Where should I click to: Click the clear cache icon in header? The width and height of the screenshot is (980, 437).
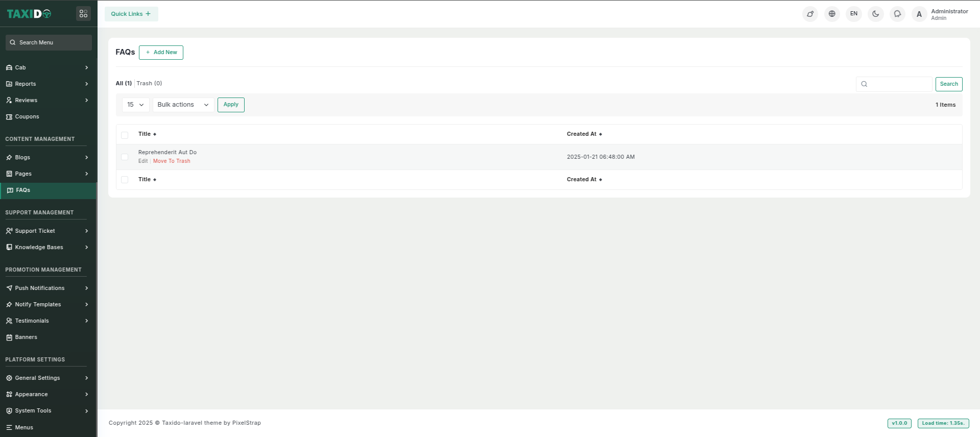[810, 14]
